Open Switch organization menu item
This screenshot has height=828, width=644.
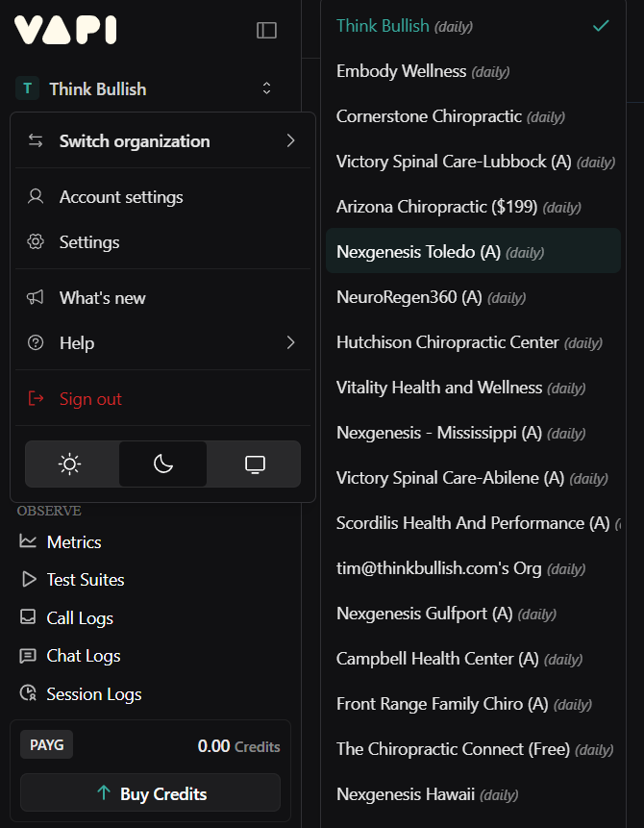coord(162,141)
